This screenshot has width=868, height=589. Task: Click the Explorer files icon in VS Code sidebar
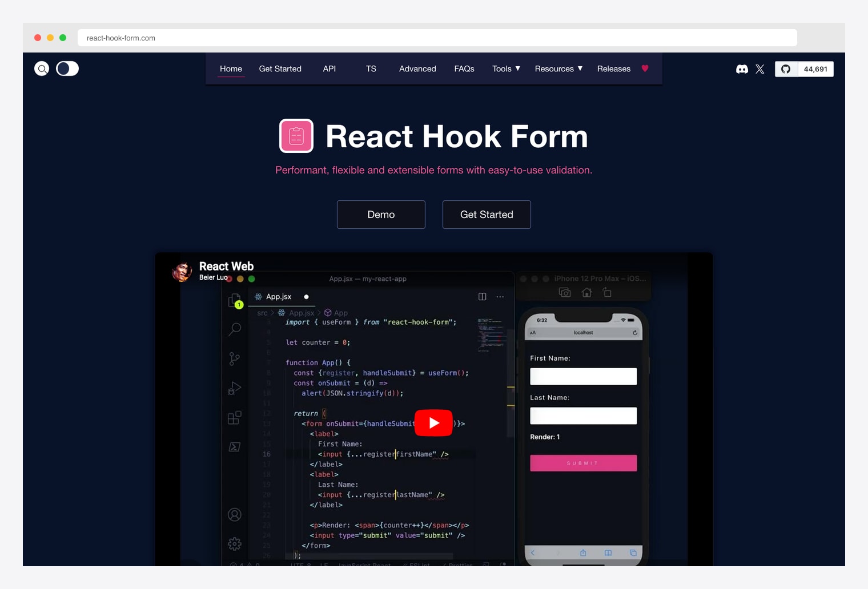[x=235, y=301]
